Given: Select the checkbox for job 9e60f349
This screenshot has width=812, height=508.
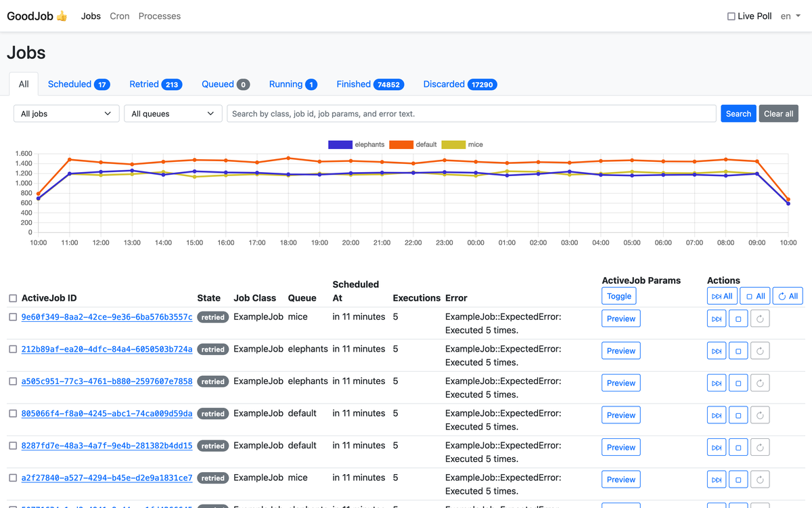Looking at the screenshot, I should click(x=12, y=316).
